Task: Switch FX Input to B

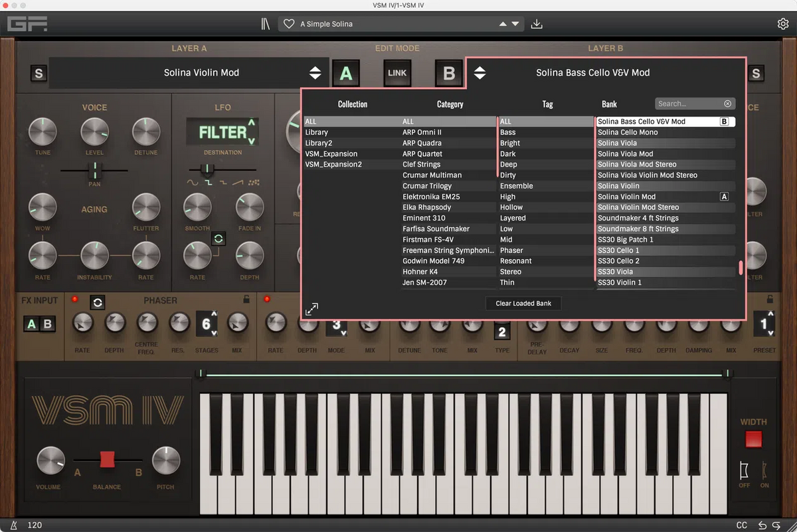Action: (47, 323)
